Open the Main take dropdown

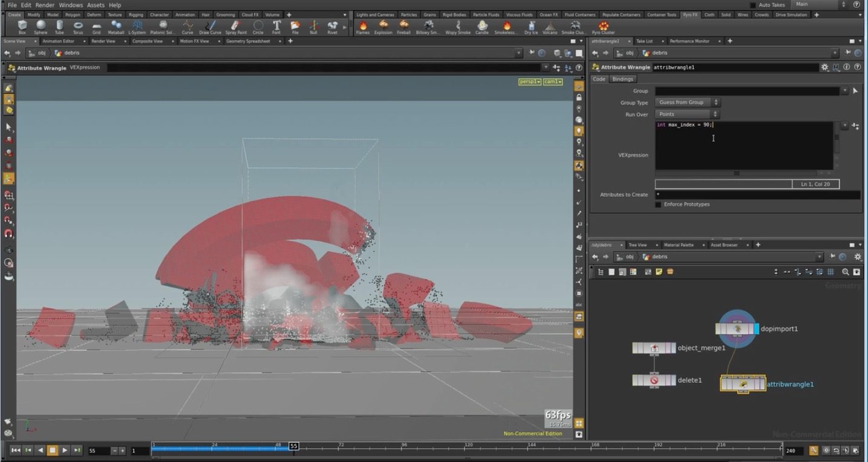coord(819,4)
